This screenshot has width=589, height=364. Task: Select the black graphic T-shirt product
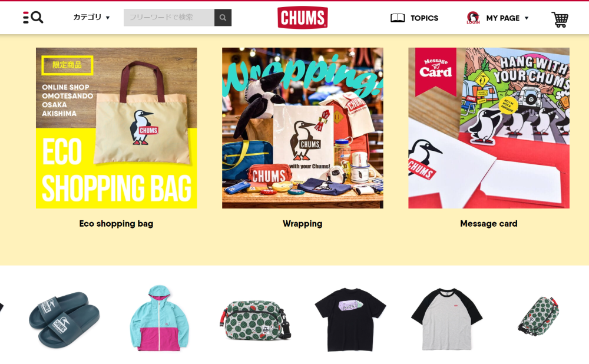point(350,320)
